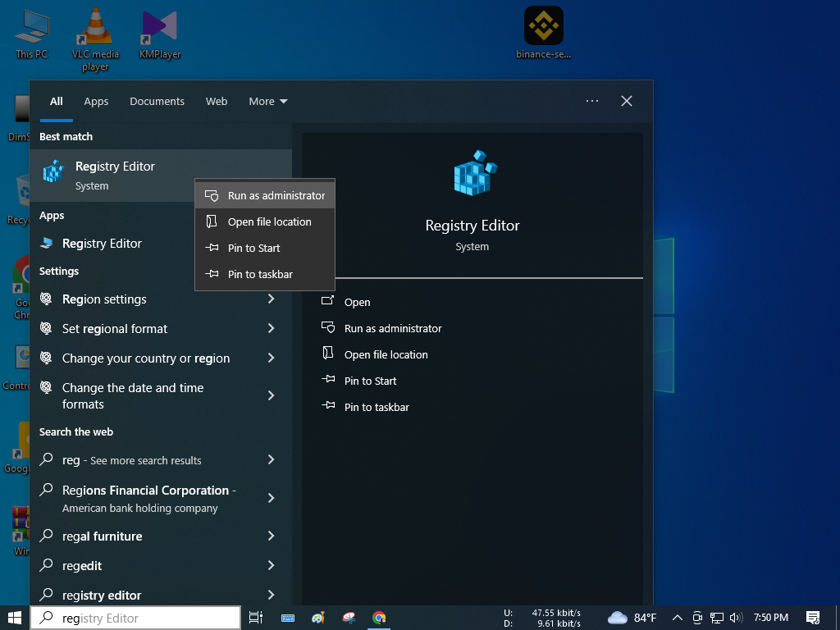Click the taskbar search input field
This screenshot has width=840, height=630.
coord(135,619)
